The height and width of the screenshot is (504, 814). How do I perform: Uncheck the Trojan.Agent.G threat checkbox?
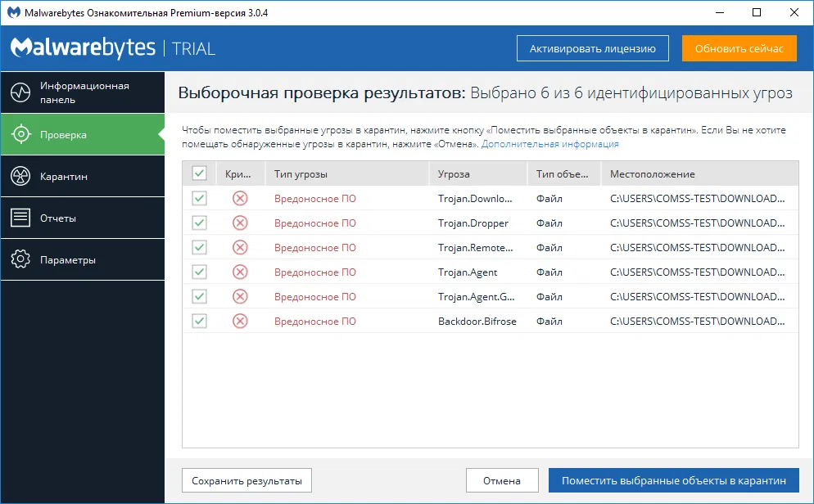[x=200, y=296]
